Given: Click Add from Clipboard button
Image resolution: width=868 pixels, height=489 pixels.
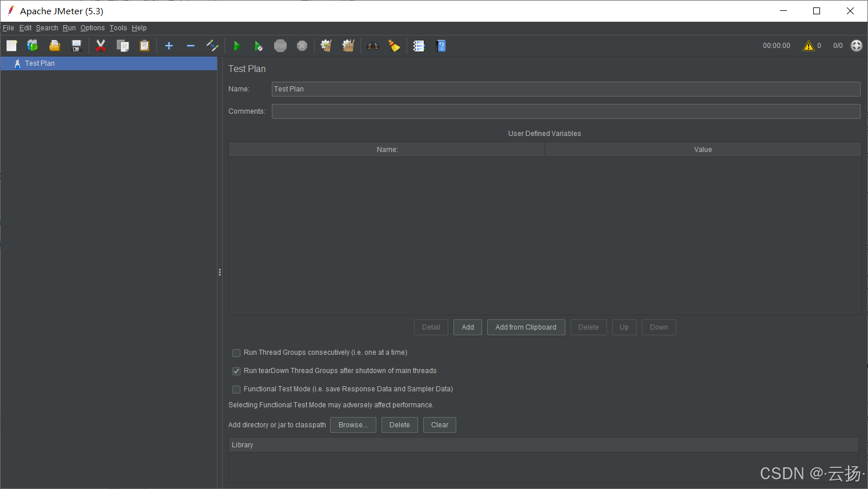Looking at the screenshot, I should (x=526, y=327).
